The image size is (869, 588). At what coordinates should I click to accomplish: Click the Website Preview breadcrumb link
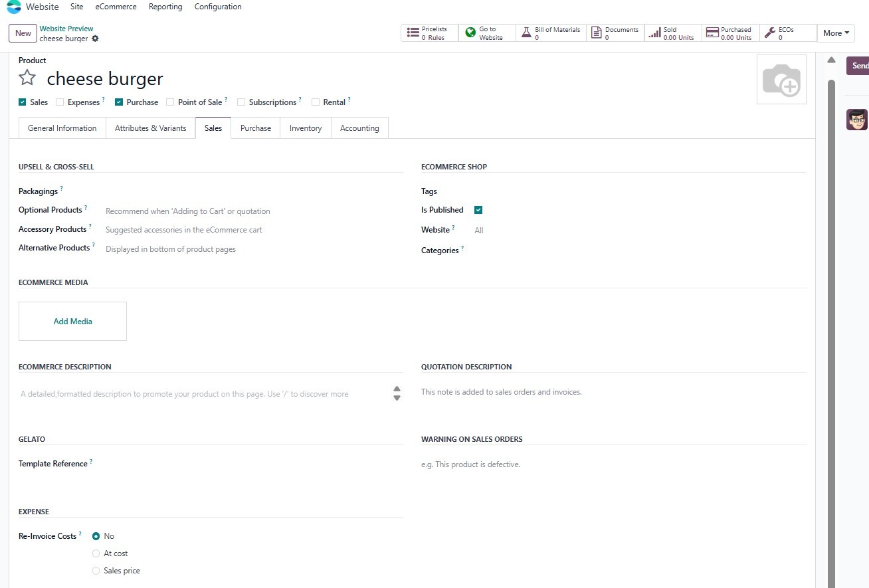pos(66,29)
